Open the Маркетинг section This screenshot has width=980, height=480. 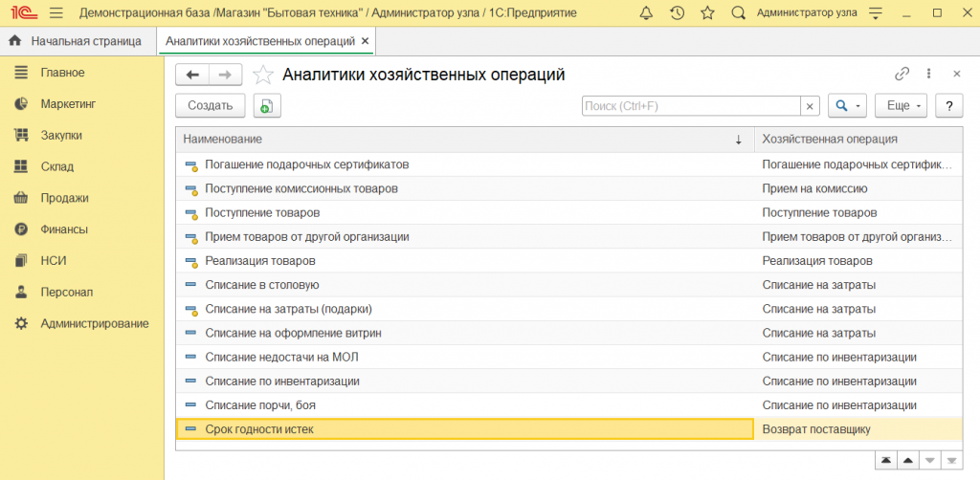[69, 103]
